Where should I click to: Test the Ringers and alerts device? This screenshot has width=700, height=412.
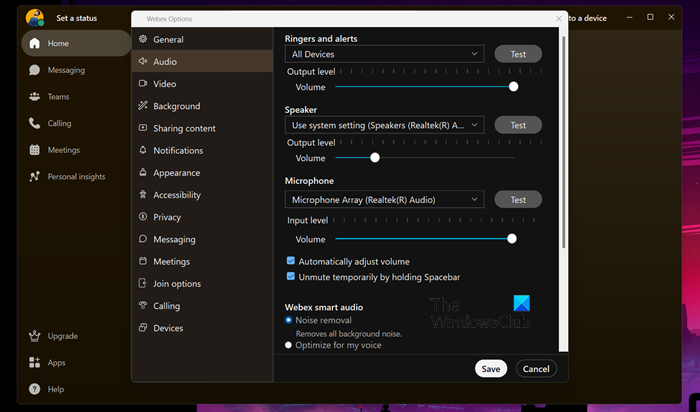click(x=518, y=54)
